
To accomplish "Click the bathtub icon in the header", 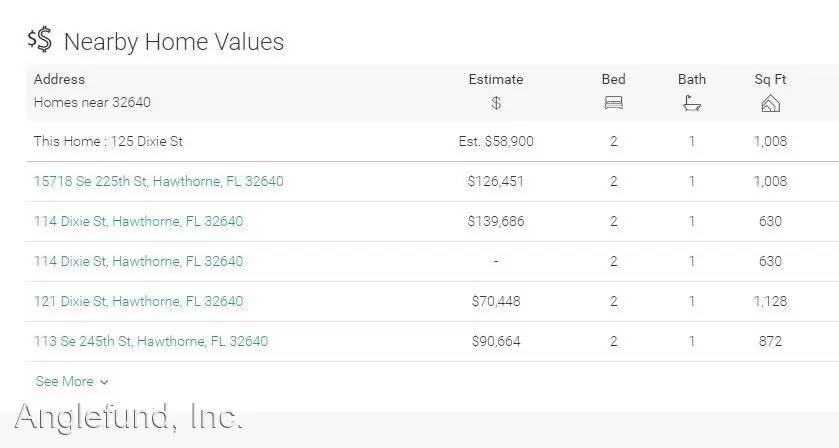I will click(692, 103).
